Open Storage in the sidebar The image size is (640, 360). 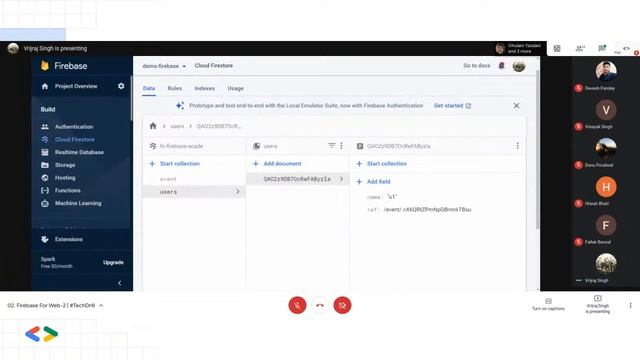point(65,165)
